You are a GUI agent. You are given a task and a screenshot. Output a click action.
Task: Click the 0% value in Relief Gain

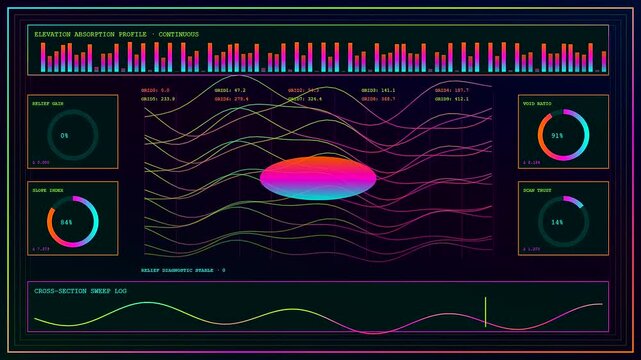65,135
